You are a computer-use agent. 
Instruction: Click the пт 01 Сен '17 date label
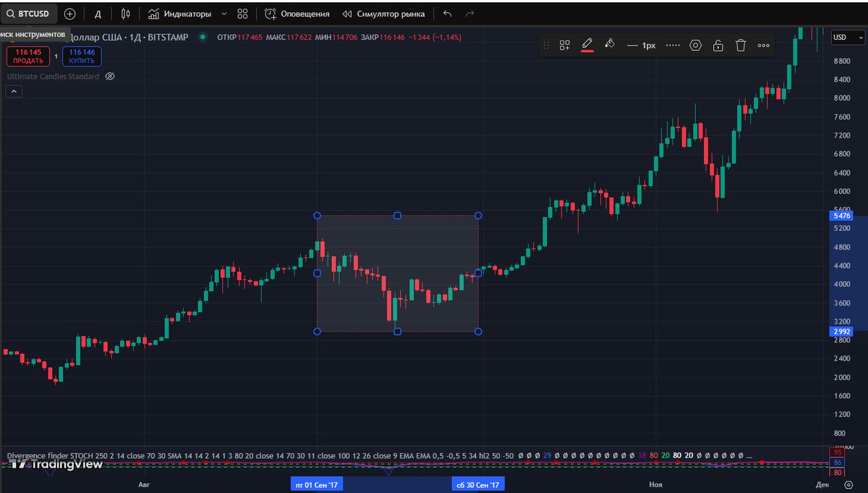pos(317,484)
